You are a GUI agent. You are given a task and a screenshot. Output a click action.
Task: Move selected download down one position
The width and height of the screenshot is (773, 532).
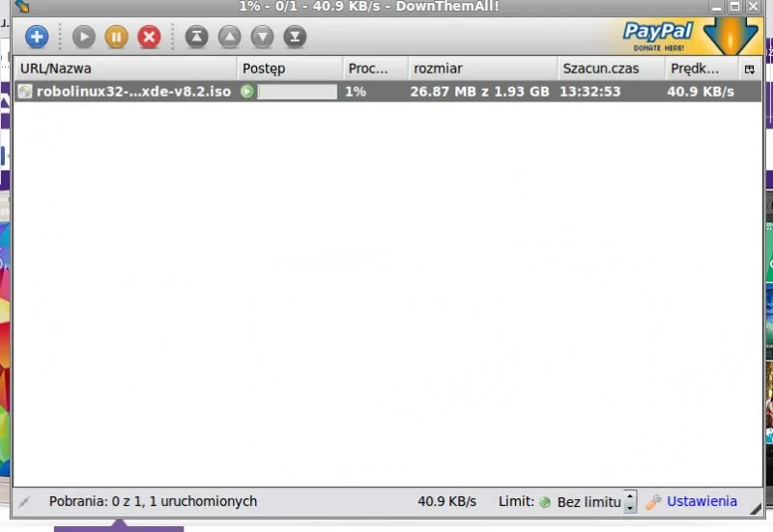tap(262, 37)
